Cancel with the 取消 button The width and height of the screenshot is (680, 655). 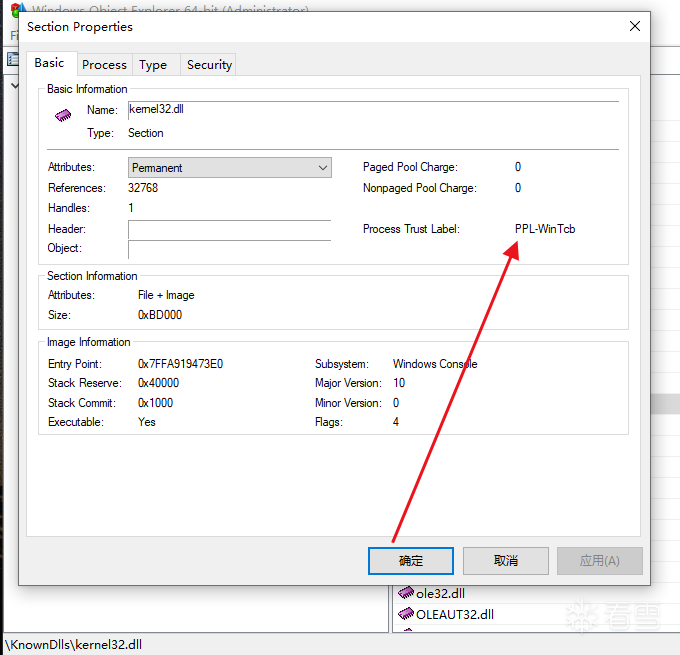click(x=506, y=560)
